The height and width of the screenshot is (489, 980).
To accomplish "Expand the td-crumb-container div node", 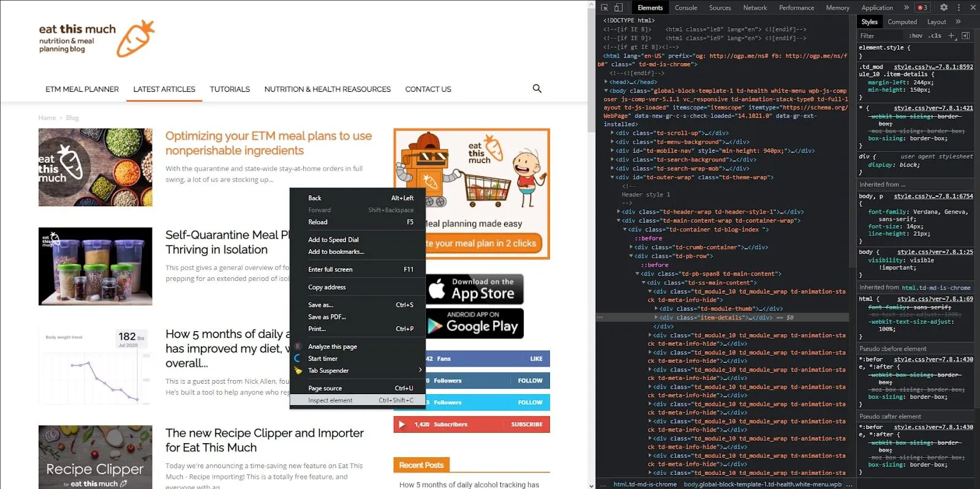I will point(631,247).
